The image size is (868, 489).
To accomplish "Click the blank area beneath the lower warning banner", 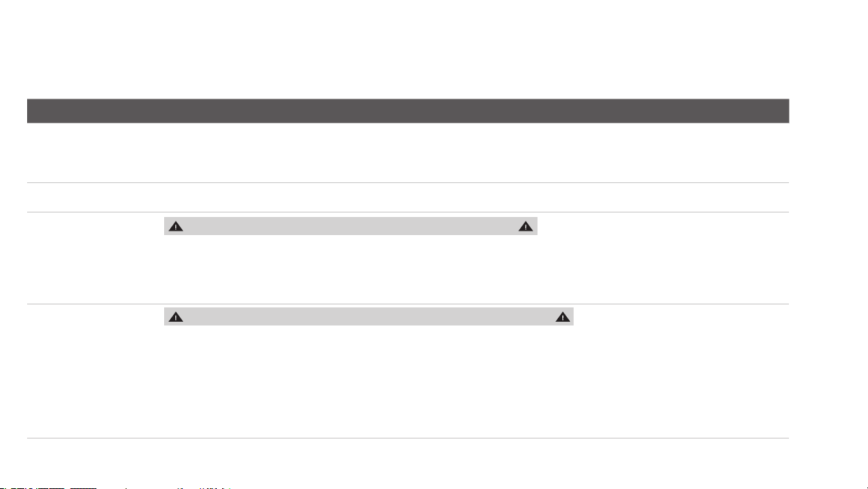I will 476,381.
